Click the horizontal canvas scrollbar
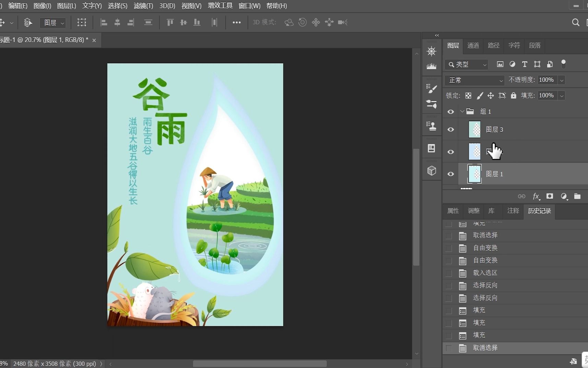Viewport: 588px width, 368px height. pos(260,364)
